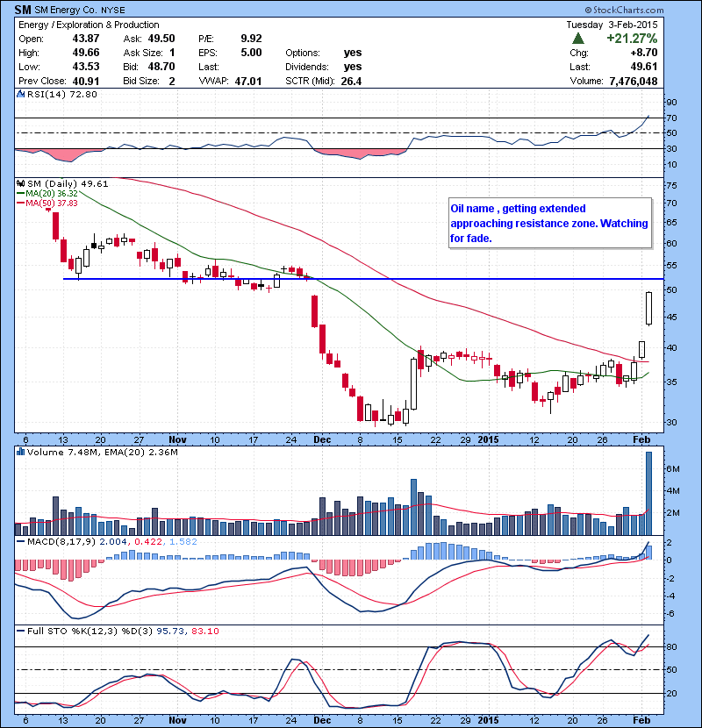Click the MACD(8,17,9) legend label

pos(62,542)
